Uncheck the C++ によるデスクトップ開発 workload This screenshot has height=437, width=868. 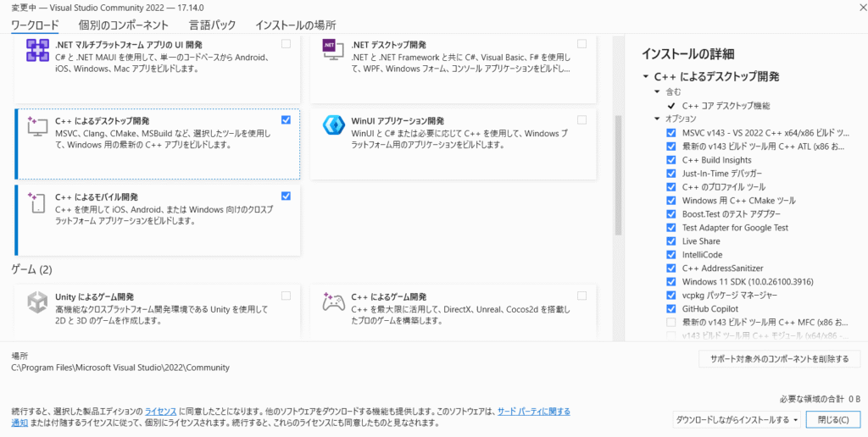(x=286, y=120)
